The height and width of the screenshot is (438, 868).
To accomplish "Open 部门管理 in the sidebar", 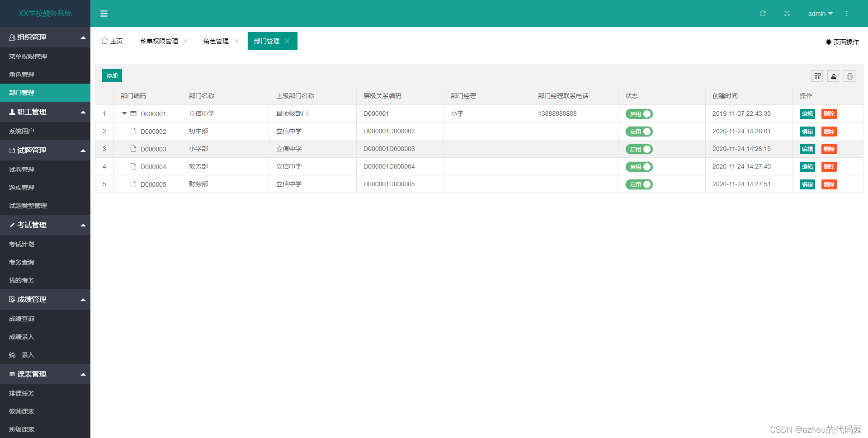I will pyautogui.click(x=45, y=93).
